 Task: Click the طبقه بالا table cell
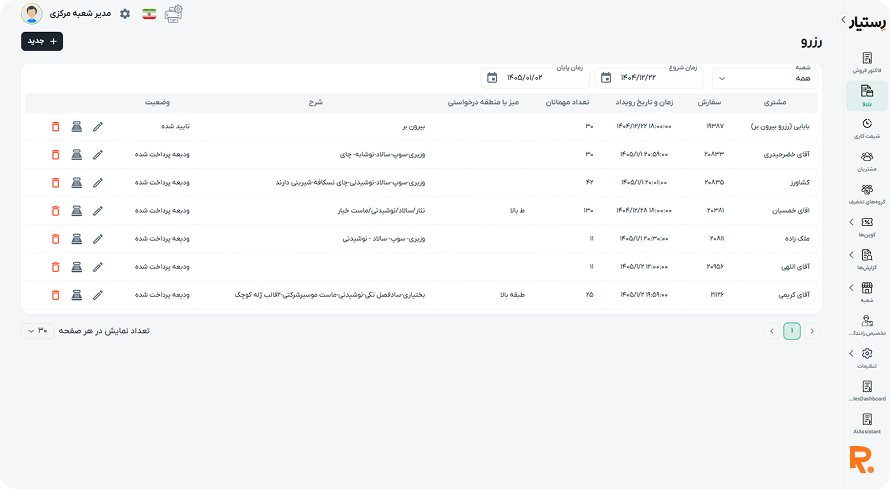[513, 294]
